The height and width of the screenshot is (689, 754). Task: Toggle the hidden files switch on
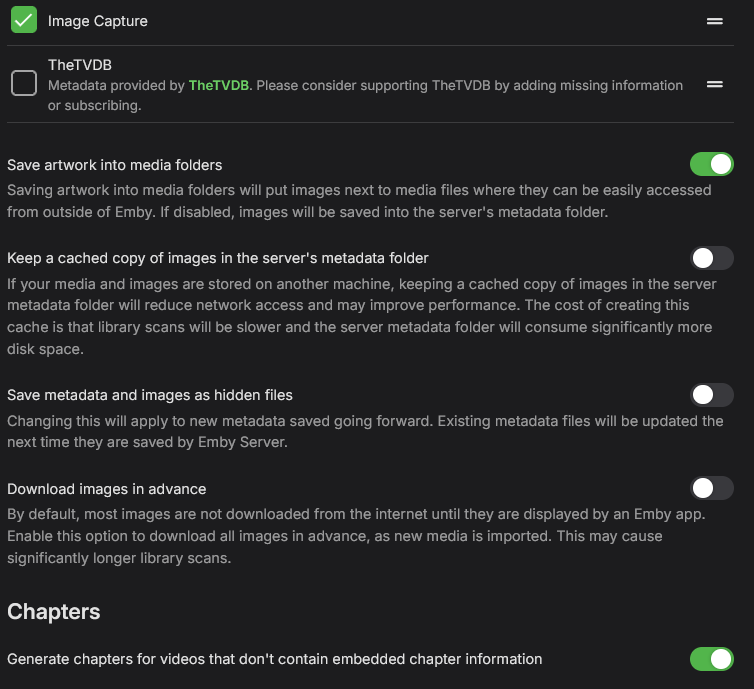712,395
